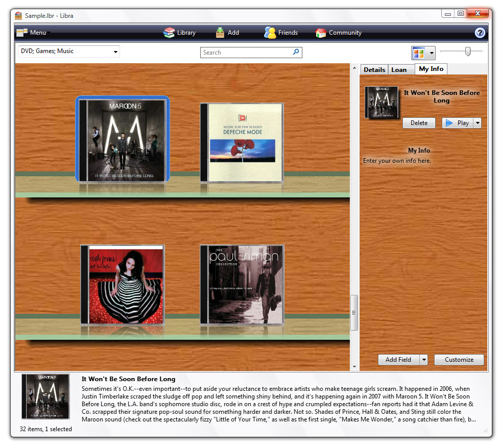Click the Library books icon
Viewport: 500px width, 448px height.
point(169,33)
